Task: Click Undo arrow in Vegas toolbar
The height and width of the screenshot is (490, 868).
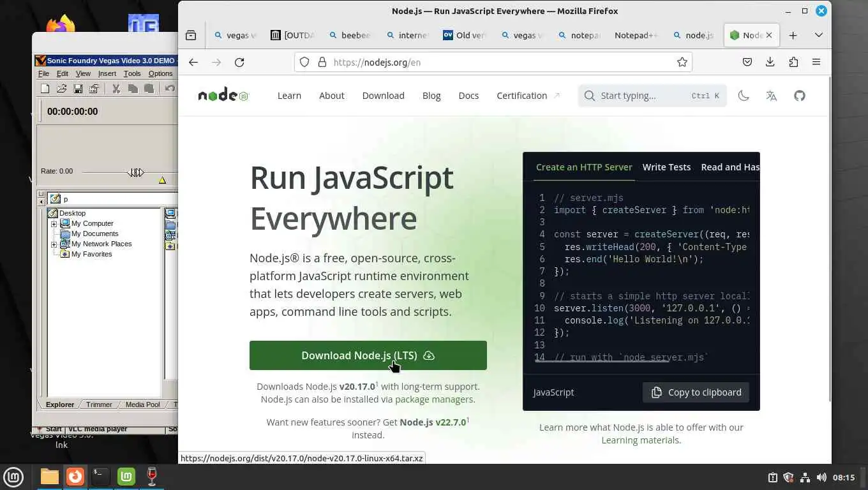Action: [x=170, y=89]
